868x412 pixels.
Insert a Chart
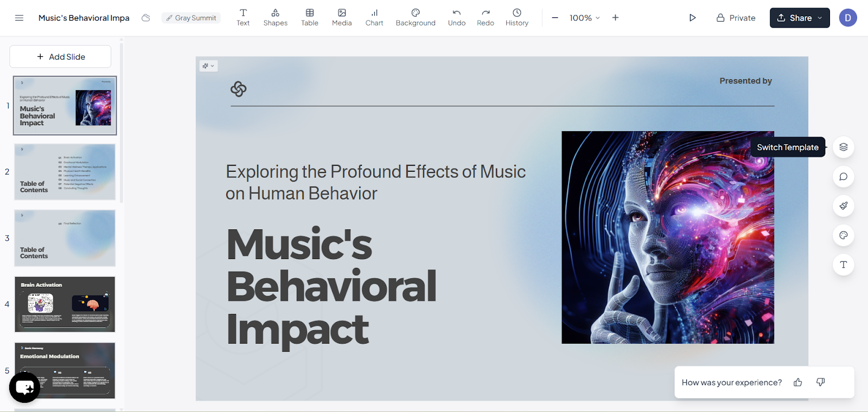pos(374,17)
